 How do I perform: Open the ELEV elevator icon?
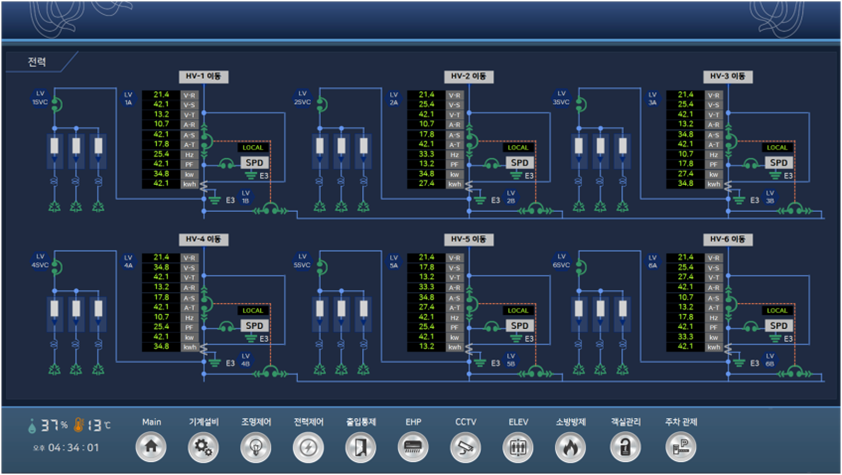pyautogui.click(x=517, y=447)
